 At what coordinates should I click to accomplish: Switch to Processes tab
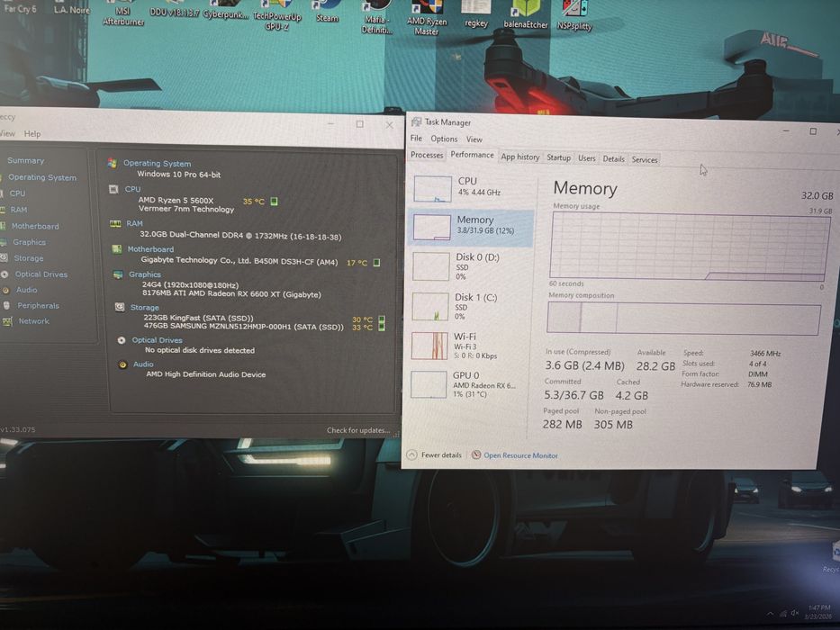pos(427,155)
